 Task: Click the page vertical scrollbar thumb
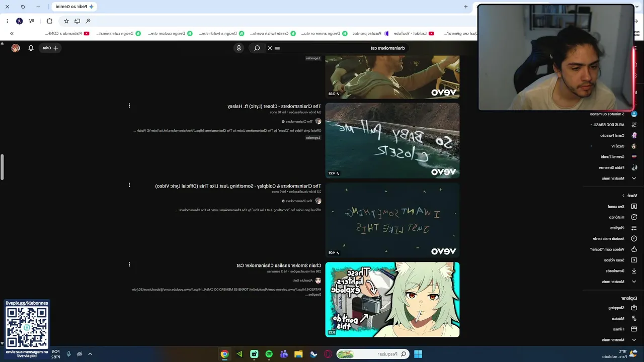[x=2, y=167]
